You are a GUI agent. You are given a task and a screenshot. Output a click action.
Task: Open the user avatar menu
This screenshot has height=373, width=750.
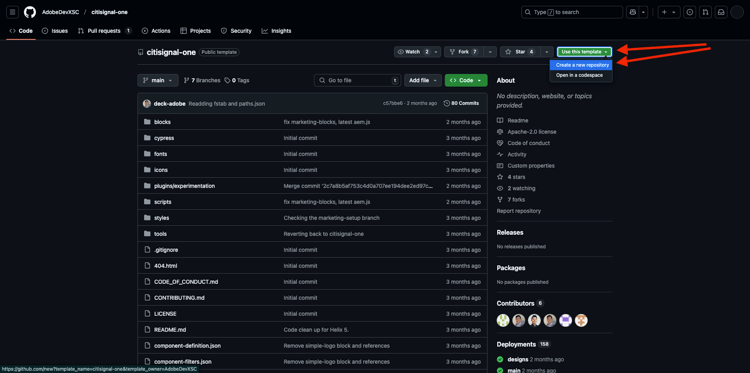pos(737,12)
